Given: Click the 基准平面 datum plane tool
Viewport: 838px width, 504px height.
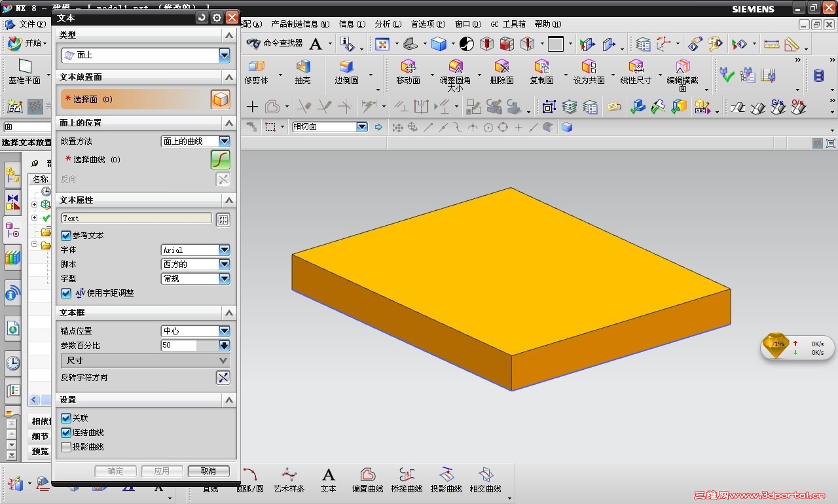Looking at the screenshot, I should pos(25,72).
